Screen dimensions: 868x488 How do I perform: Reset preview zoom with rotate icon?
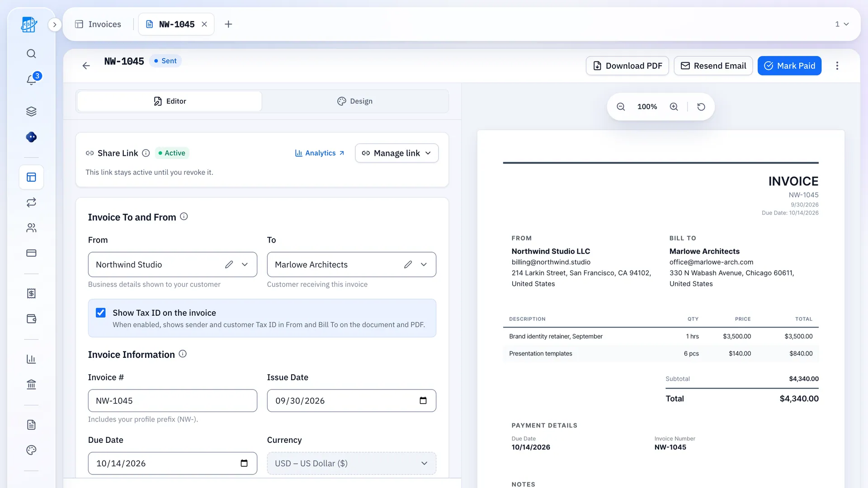[x=701, y=107]
